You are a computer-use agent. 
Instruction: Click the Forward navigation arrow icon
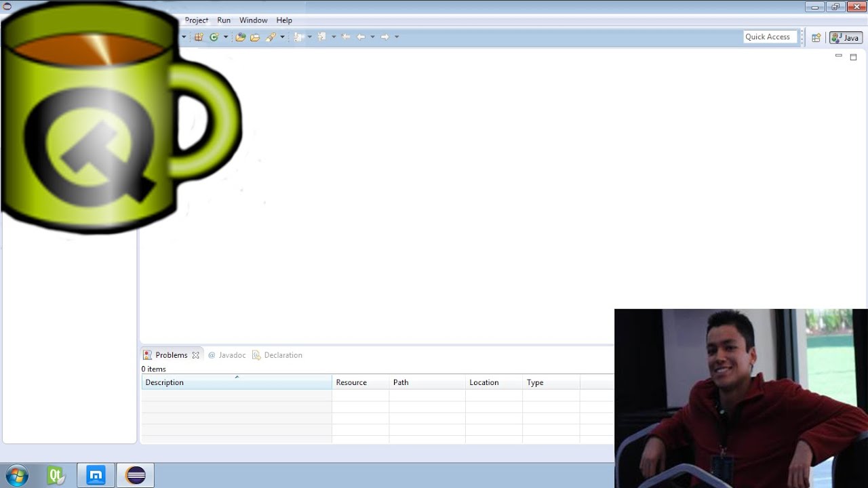pyautogui.click(x=384, y=37)
